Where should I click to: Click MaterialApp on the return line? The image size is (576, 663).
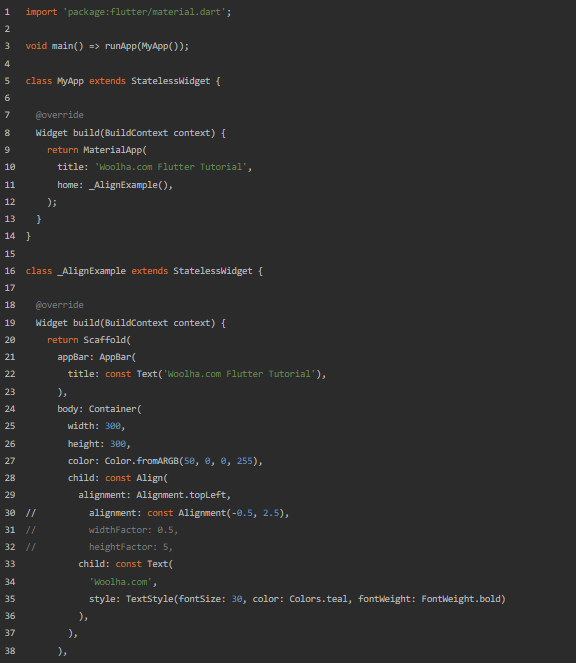[x=113, y=150]
